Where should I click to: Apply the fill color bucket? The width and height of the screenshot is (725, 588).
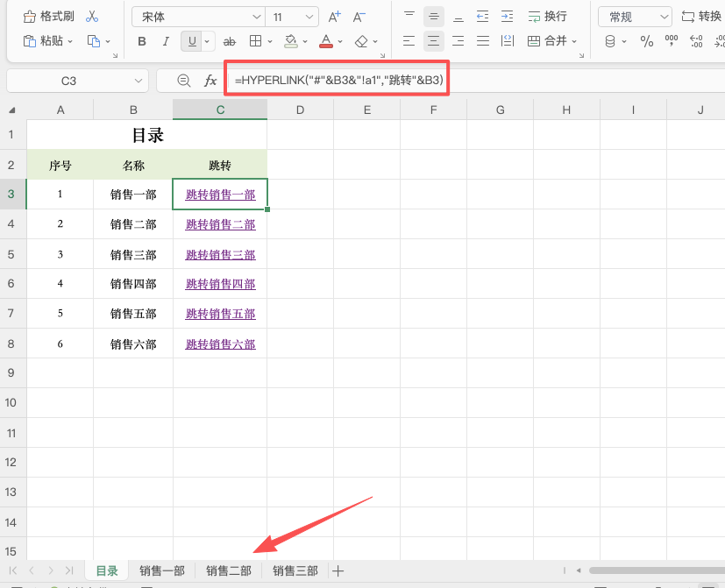click(x=291, y=41)
